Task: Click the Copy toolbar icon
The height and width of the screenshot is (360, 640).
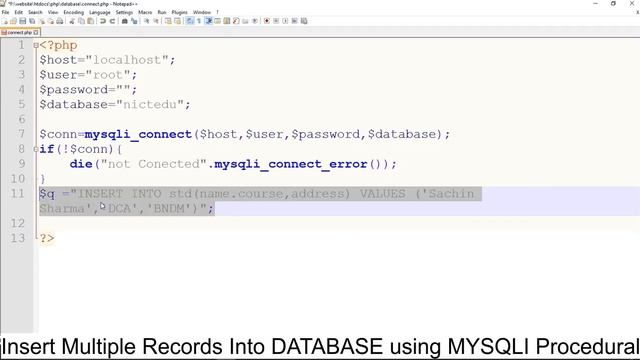Action: pyautogui.click(x=81, y=21)
